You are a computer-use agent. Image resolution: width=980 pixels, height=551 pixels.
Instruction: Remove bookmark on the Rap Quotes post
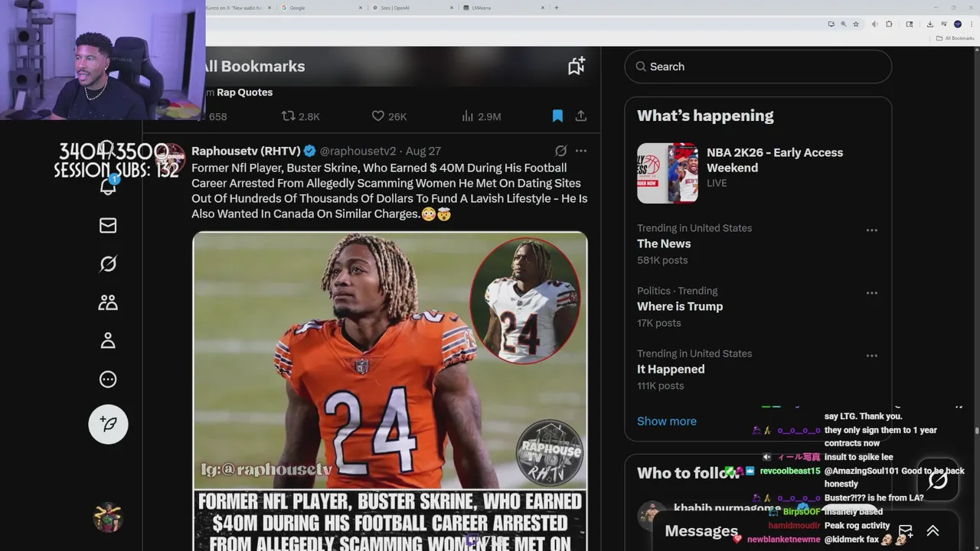click(557, 116)
